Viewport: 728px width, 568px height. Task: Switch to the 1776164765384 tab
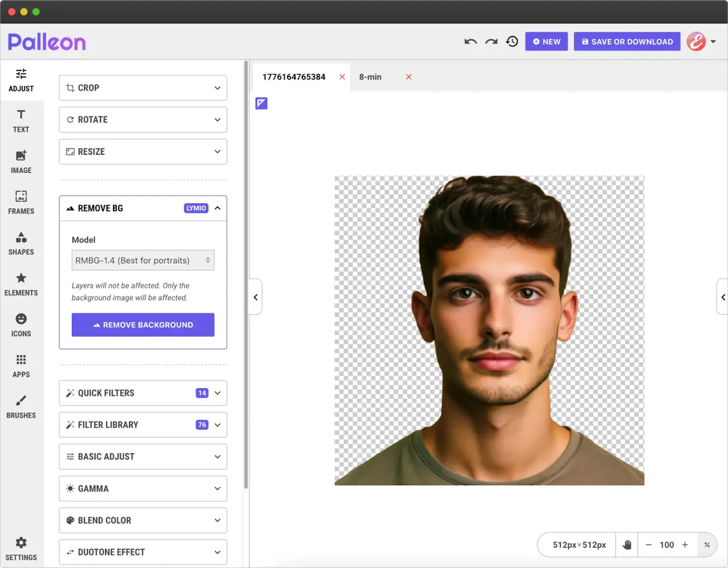coord(294,77)
